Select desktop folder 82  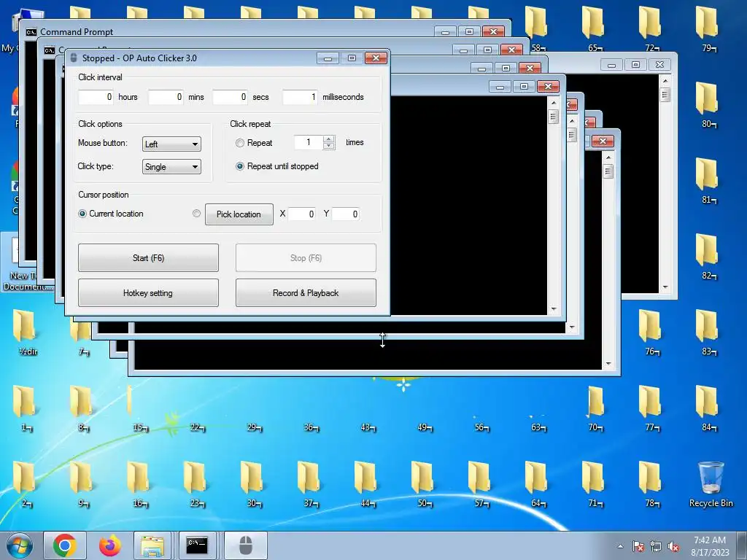tap(708, 256)
